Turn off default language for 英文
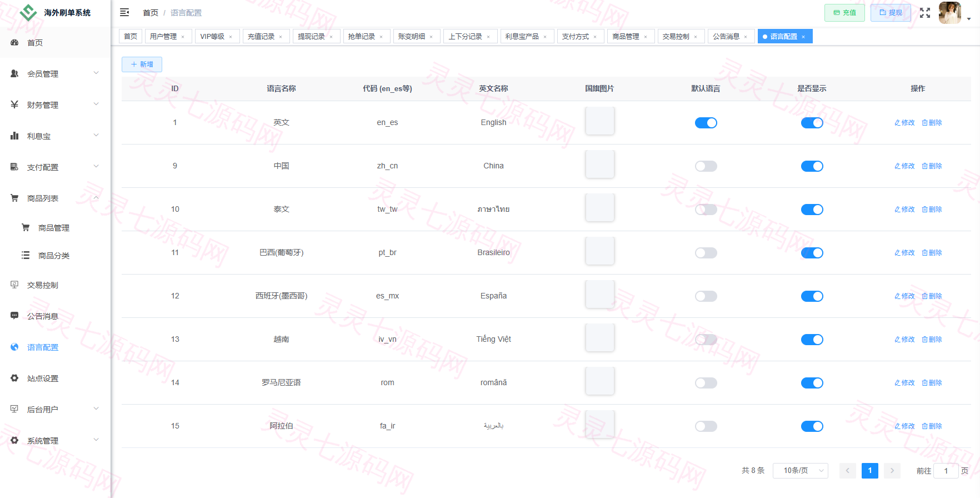The image size is (980, 498). click(x=706, y=123)
